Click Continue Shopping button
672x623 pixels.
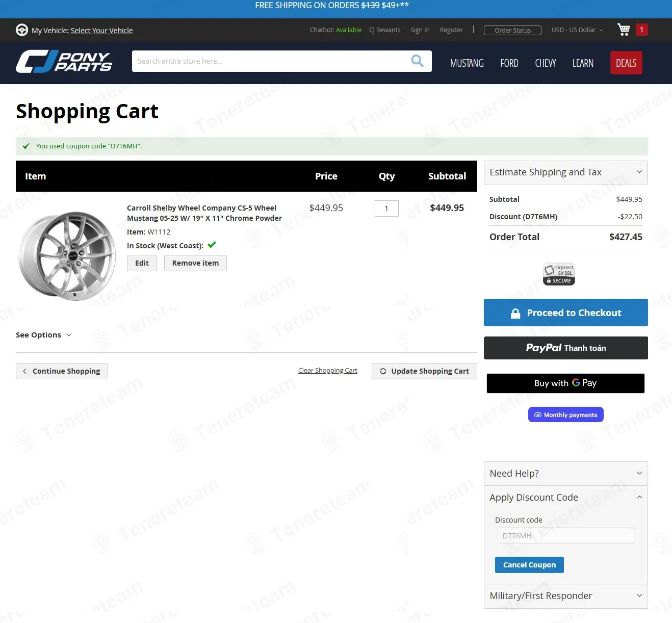62,371
